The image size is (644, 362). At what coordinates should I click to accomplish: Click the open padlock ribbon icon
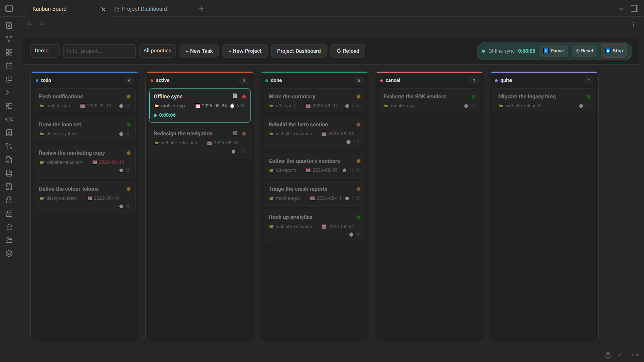click(9, 213)
